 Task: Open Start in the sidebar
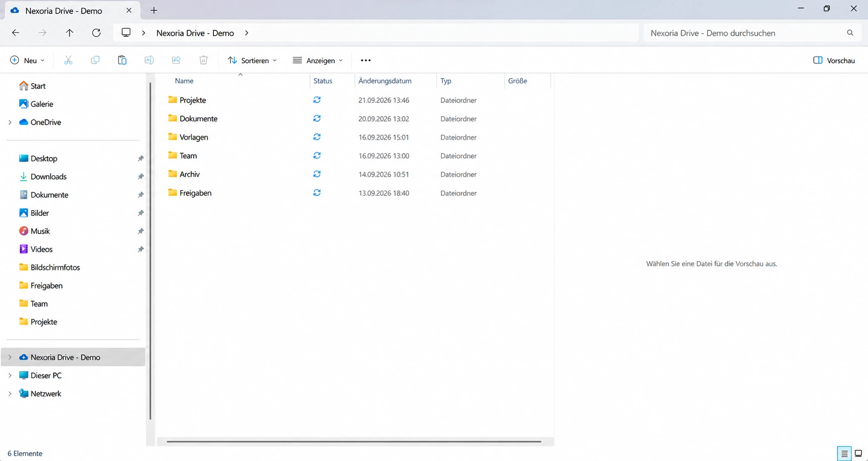(32, 86)
